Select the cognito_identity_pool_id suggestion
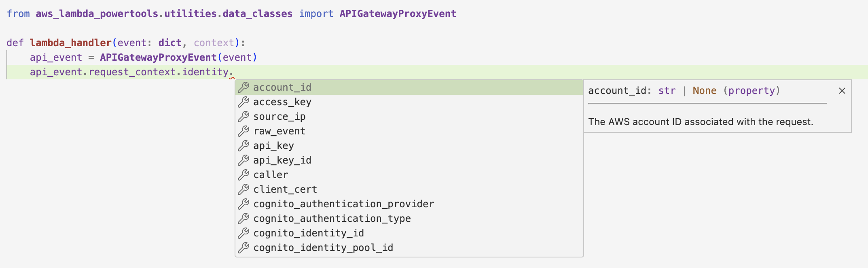 tap(323, 247)
